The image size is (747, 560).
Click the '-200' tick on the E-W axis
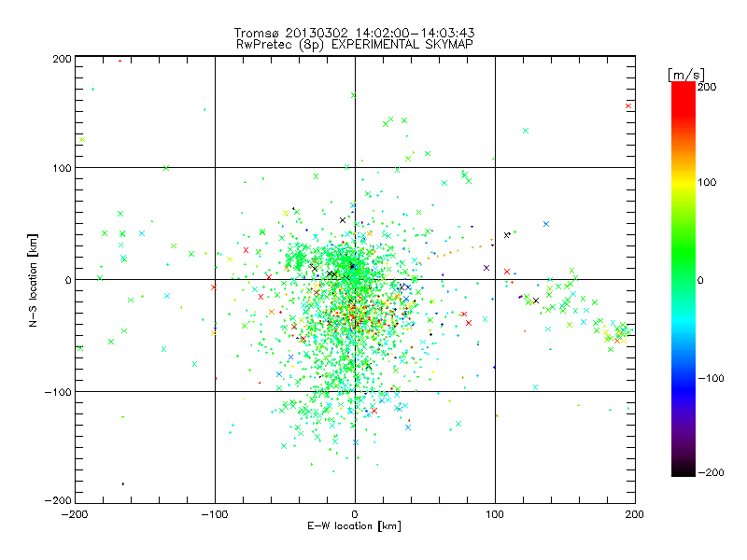75,514
